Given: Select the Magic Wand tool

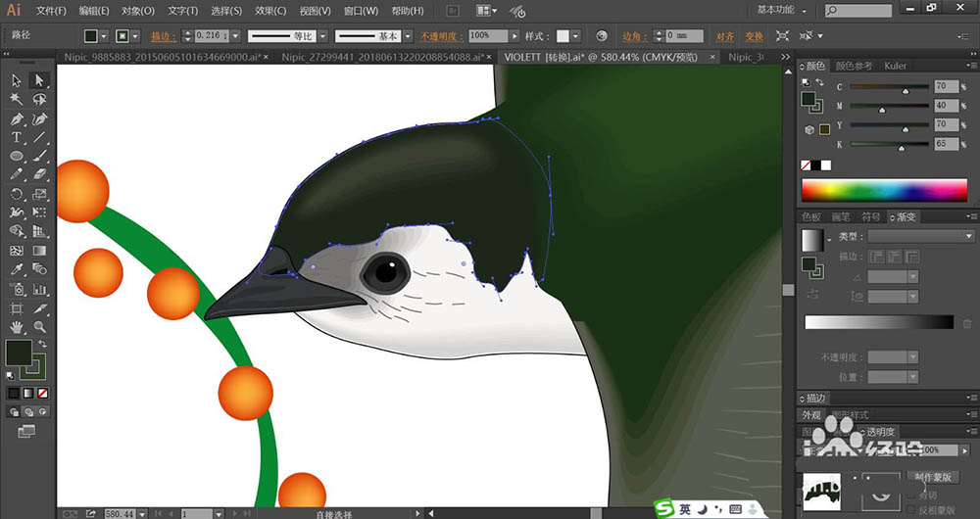Looking at the screenshot, I should click(17, 99).
